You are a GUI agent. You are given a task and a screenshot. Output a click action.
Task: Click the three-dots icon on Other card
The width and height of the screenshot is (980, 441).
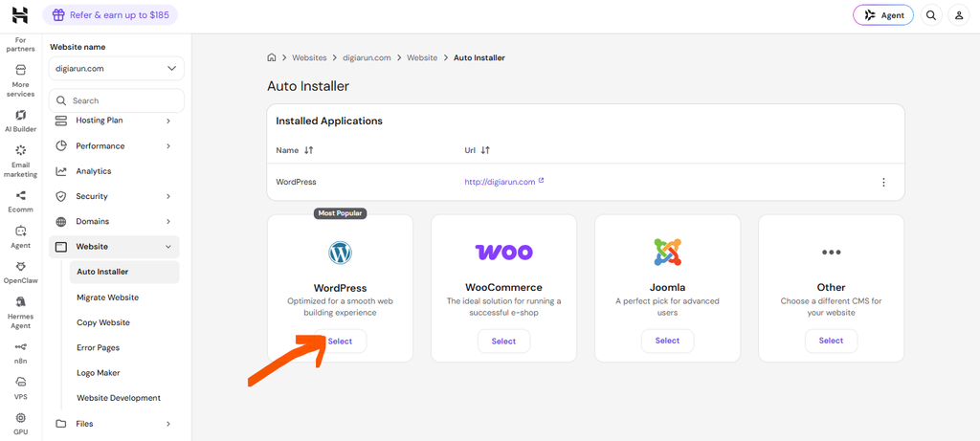click(832, 253)
